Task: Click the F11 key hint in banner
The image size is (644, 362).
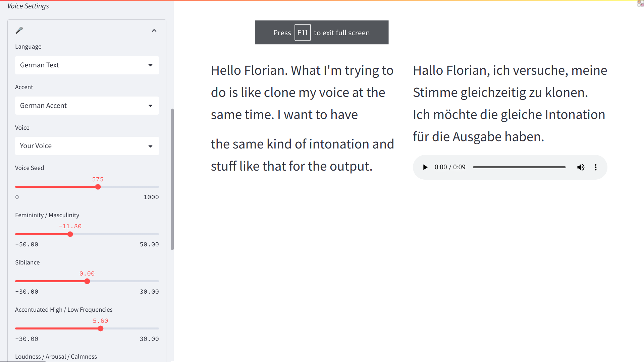Action: tap(302, 33)
